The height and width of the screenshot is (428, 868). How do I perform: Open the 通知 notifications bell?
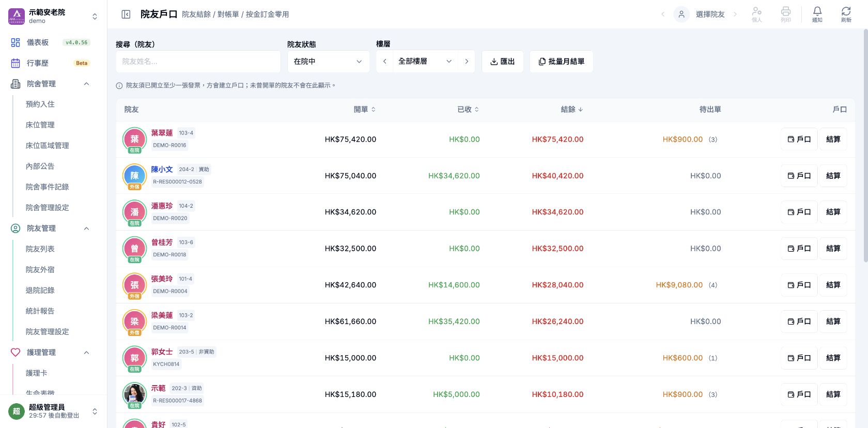(817, 14)
